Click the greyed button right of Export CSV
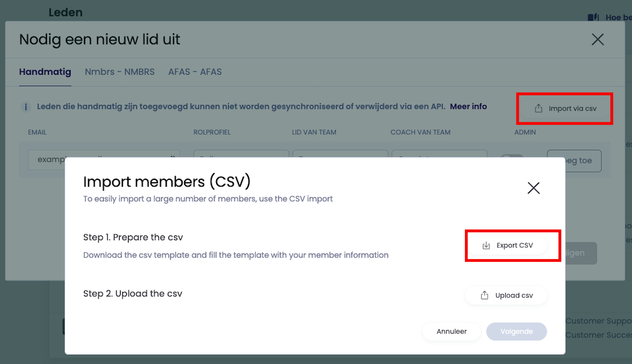 [x=579, y=253]
